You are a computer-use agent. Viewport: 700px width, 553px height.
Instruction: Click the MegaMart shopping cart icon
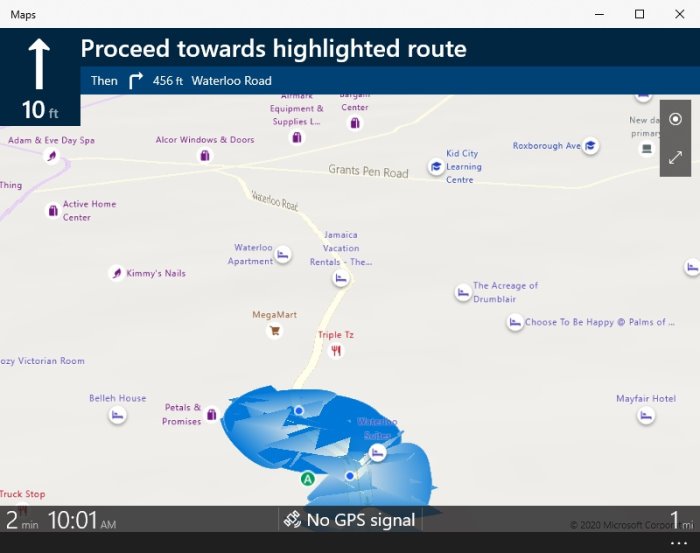(x=275, y=331)
